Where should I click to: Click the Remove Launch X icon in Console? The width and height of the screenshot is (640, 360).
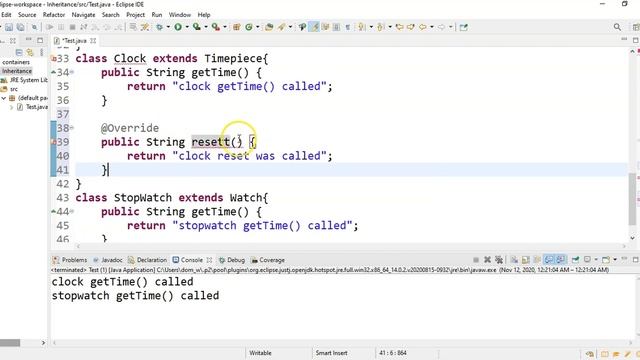click(x=487, y=260)
